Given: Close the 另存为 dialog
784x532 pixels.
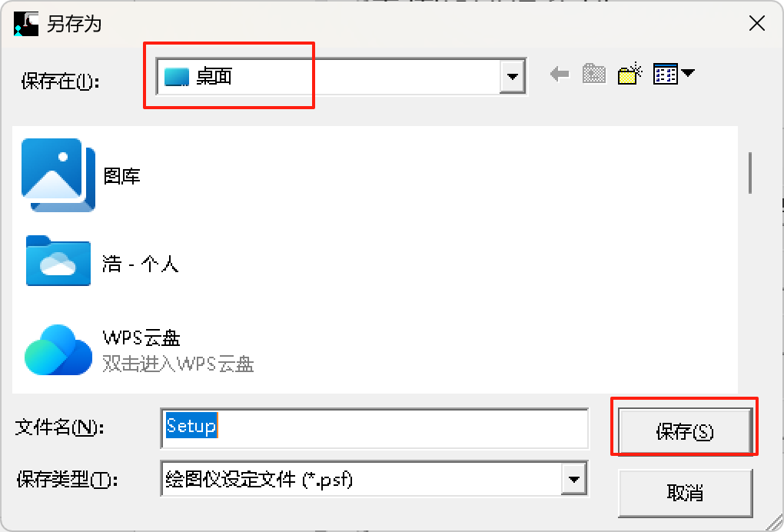Looking at the screenshot, I should click(x=757, y=23).
